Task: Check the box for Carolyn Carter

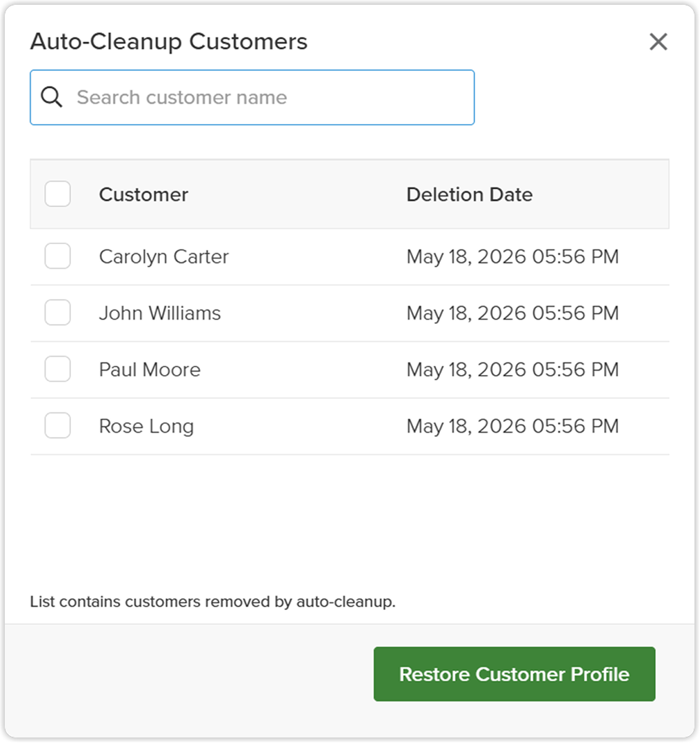Action: click(57, 256)
